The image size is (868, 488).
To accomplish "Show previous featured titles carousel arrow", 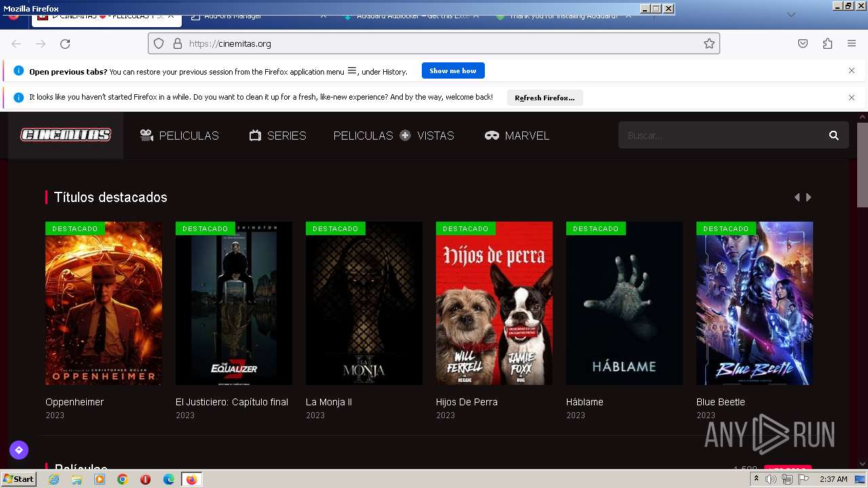I will pos(797,197).
